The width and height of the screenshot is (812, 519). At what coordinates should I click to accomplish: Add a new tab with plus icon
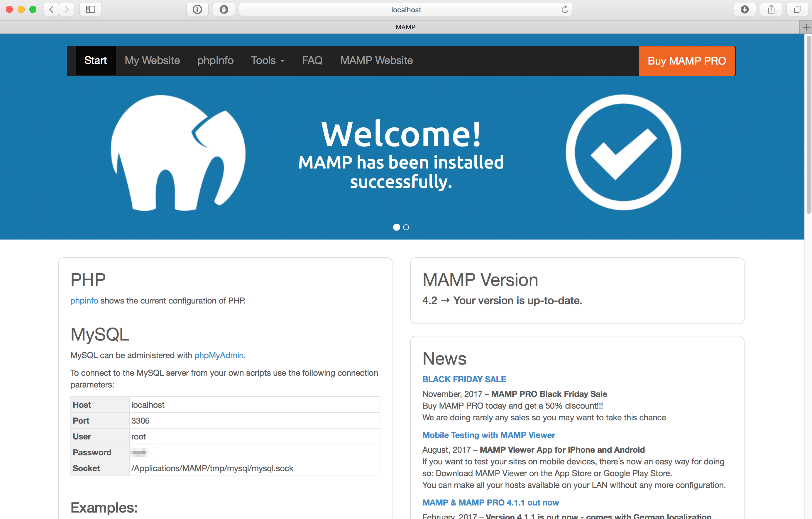tap(806, 27)
